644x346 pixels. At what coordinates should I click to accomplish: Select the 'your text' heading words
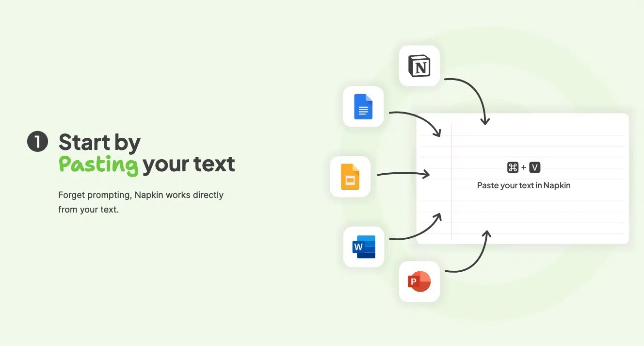(189, 165)
